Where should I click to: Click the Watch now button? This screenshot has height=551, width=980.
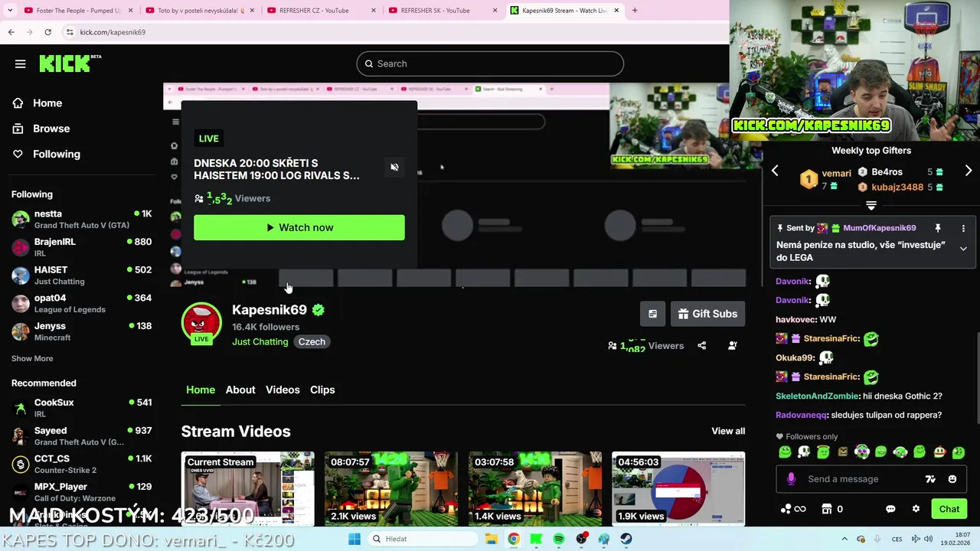point(299,227)
